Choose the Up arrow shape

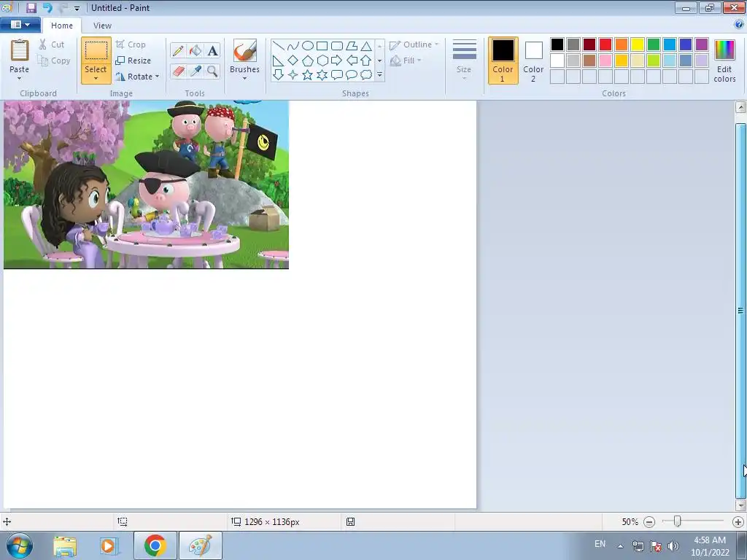pyautogui.click(x=366, y=61)
